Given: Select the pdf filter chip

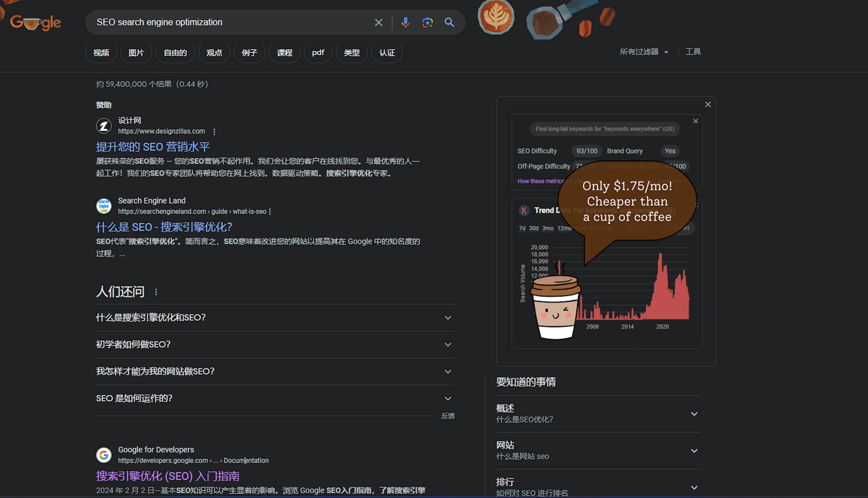Looking at the screenshot, I should 318,53.
